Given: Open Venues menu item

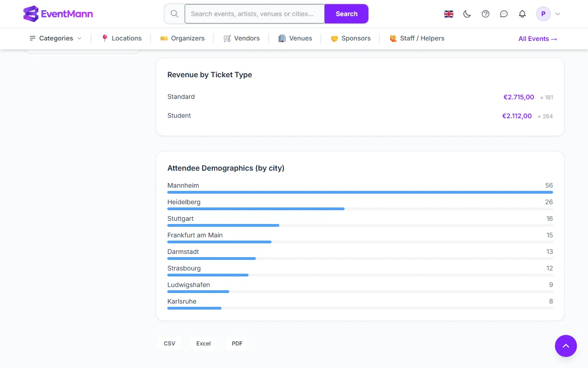Looking at the screenshot, I should tap(295, 38).
